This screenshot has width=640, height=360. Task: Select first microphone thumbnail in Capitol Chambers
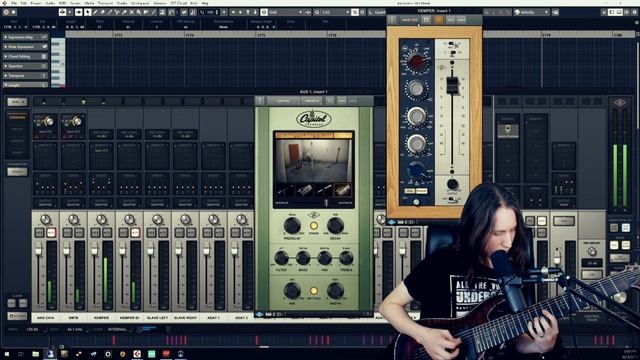click(284, 190)
